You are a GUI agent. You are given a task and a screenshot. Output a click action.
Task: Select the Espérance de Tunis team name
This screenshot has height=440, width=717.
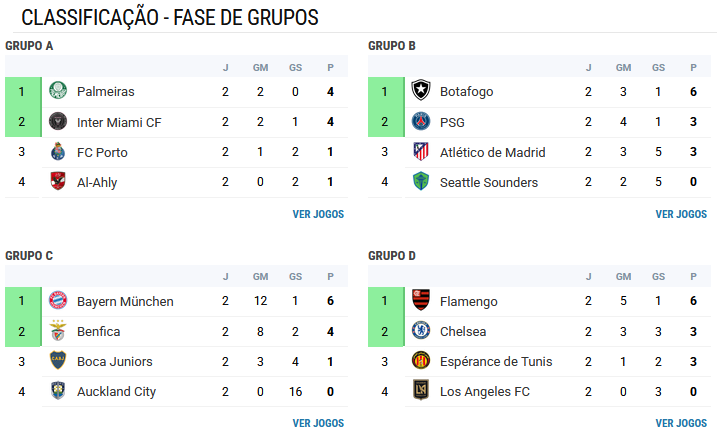point(496,362)
